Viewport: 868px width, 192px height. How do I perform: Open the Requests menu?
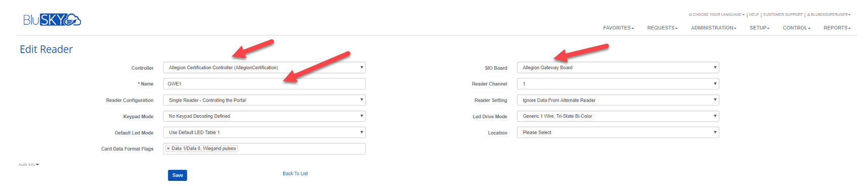point(662,28)
